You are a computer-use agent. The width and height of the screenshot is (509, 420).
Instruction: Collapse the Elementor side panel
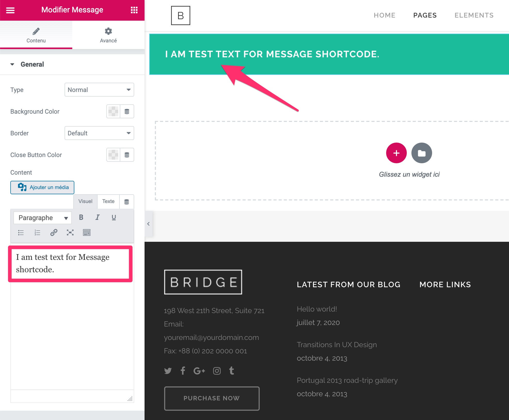(148, 224)
